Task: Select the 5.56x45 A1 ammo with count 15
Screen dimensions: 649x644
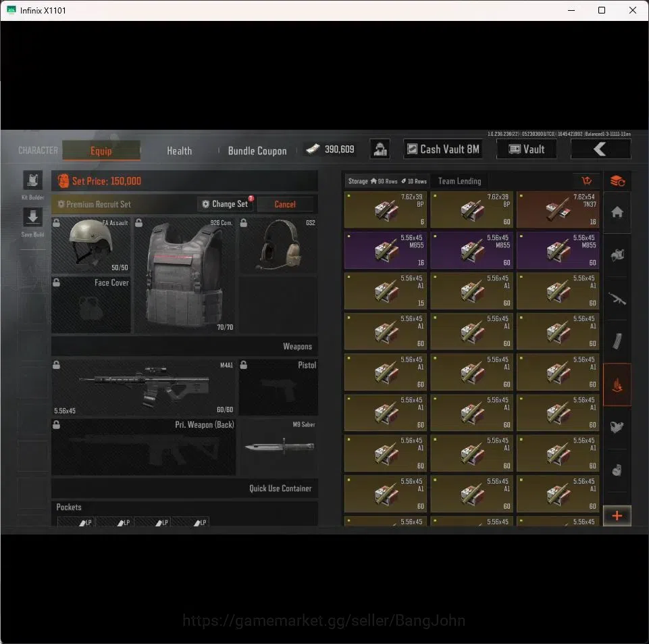Action: 386,291
